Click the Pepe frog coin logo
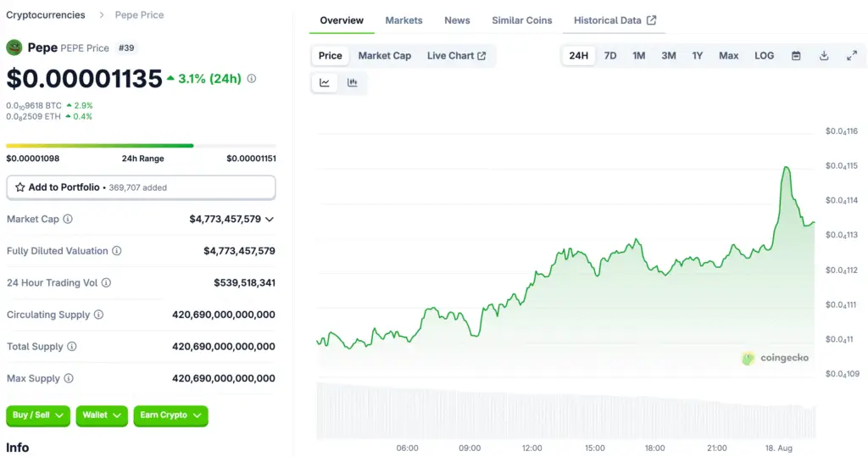The height and width of the screenshot is (457, 868). point(14,47)
